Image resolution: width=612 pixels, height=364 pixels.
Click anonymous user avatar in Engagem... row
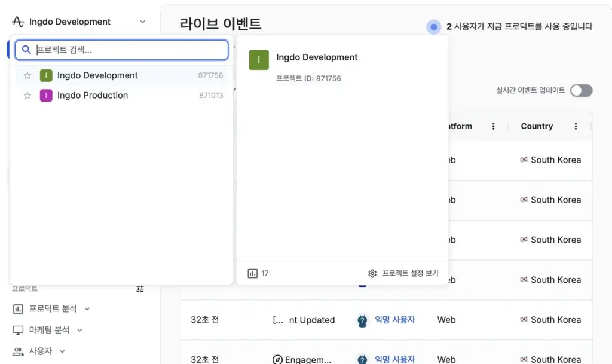coord(362,359)
